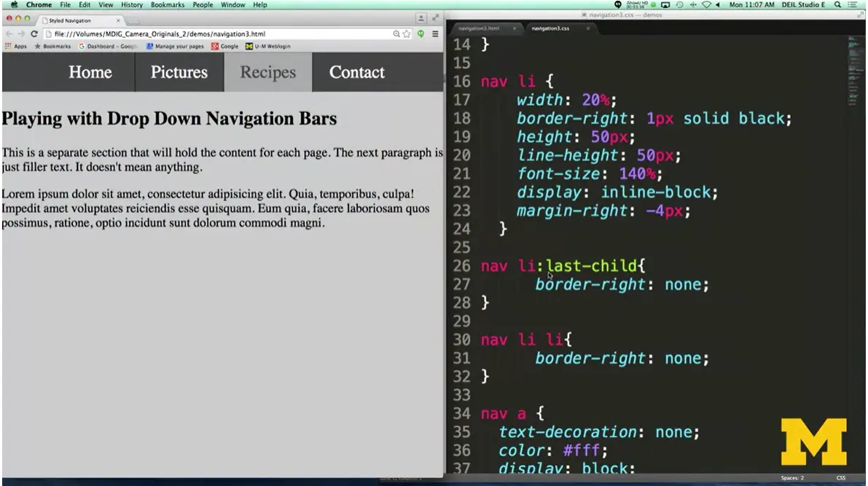
Task: Click the Wi-Fi icon in the menu bar
Action: click(x=705, y=4)
